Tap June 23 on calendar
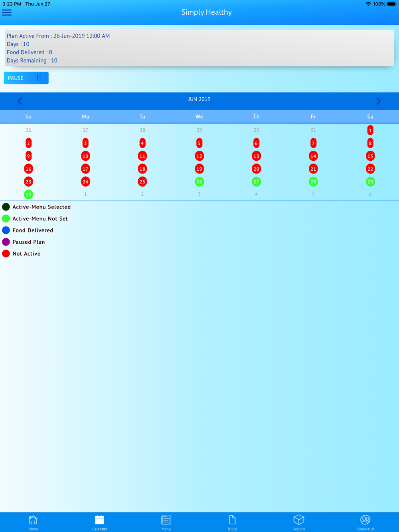 [28, 182]
